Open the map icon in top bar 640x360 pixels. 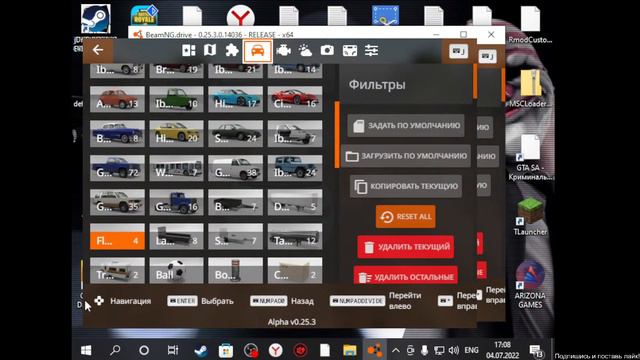[210, 50]
